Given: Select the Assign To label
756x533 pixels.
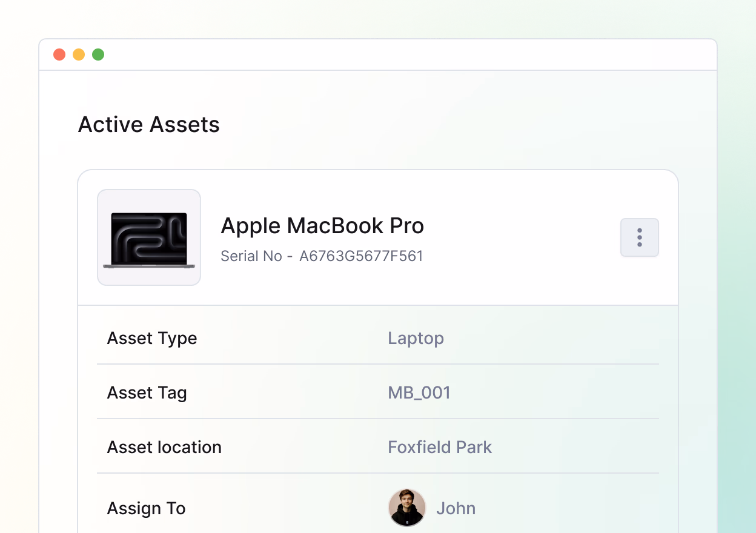Looking at the screenshot, I should [146, 508].
